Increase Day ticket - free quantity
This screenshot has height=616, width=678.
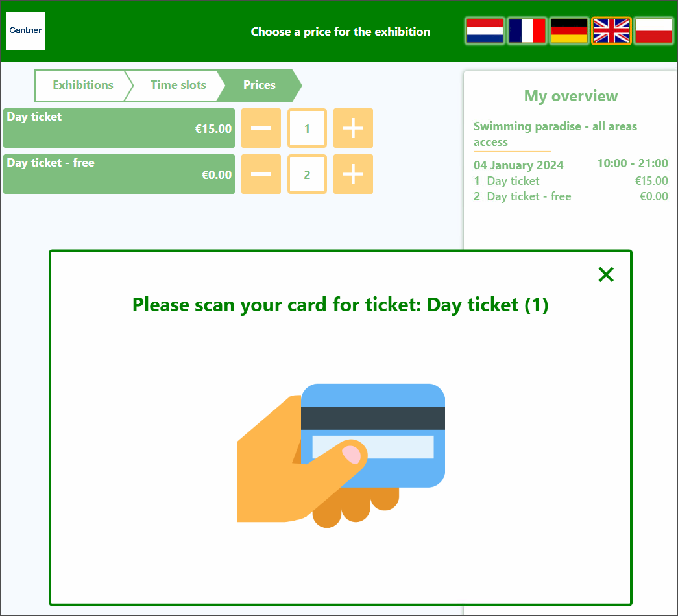[353, 174]
